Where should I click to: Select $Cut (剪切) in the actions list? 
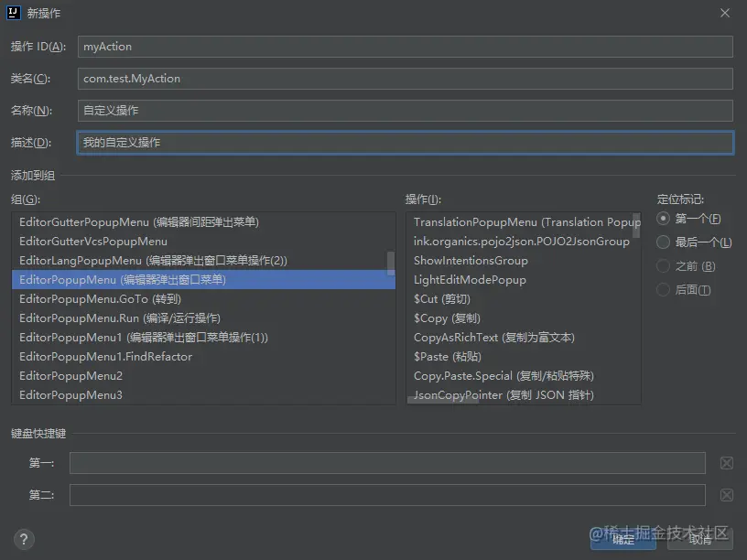coord(523,299)
